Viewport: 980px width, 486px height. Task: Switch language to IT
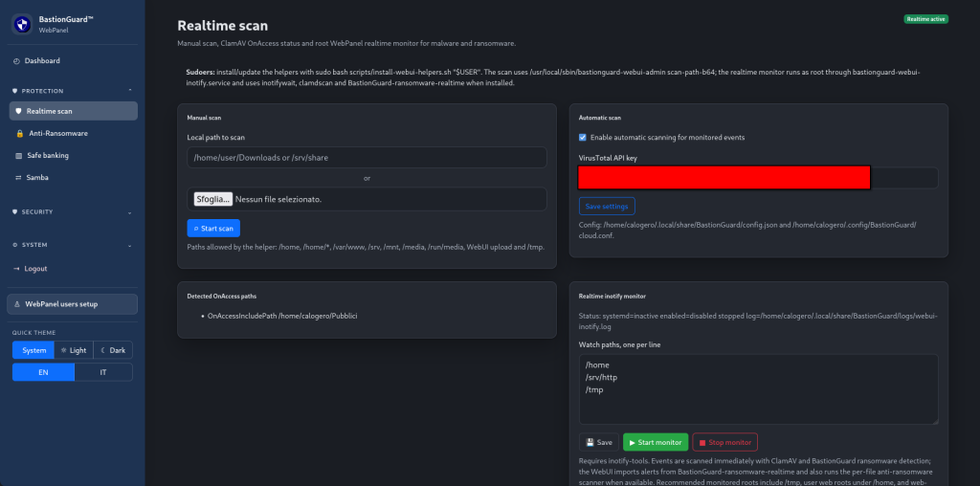pyautogui.click(x=103, y=372)
